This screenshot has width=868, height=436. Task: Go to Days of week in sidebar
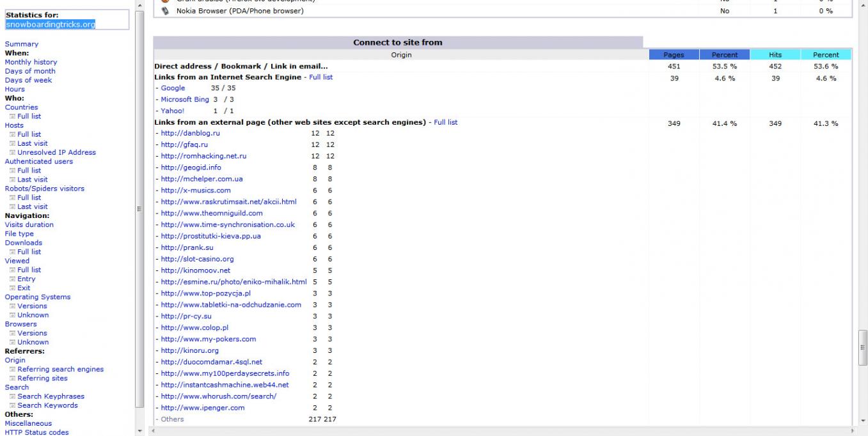[28, 80]
